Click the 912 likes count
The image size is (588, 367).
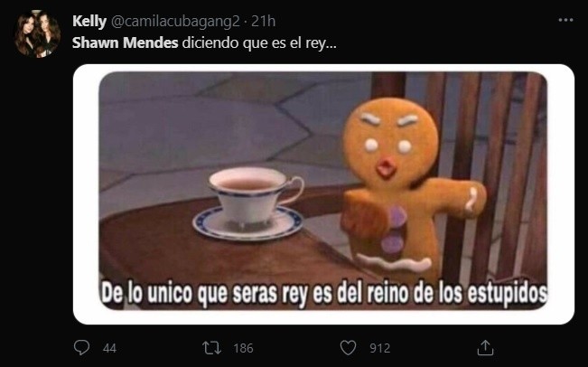coord(379,348)
